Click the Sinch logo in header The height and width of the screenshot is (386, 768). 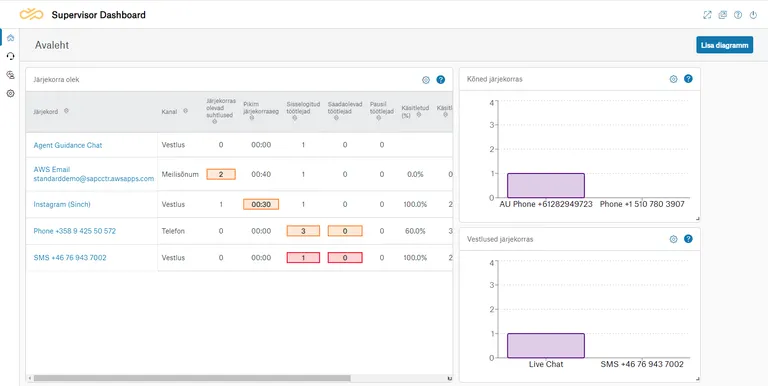pyautogui.click(x=31, y=15)
